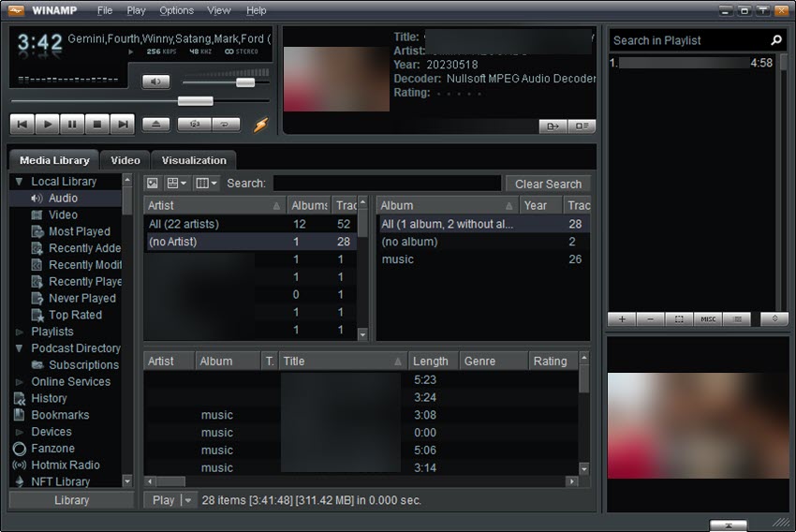Open Bookmarks in the library tree
Viewport: 796px width, 532px height.
pyautogui.click(x=60, y=415)
